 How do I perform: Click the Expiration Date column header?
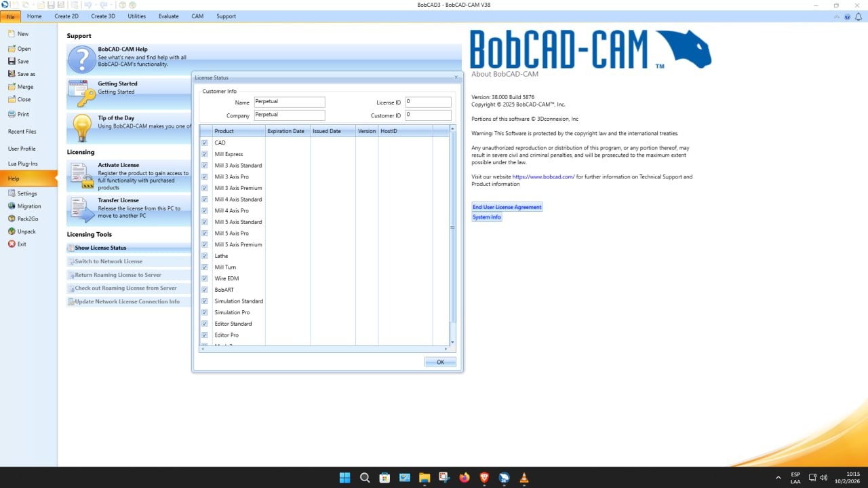(x=288, y=131)
